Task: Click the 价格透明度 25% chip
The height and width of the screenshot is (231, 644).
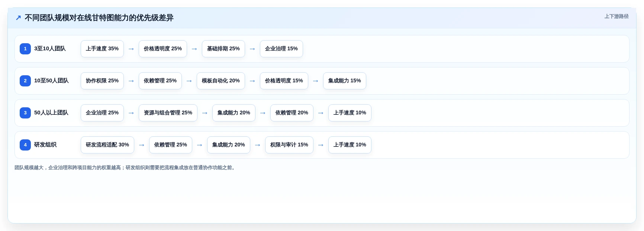Action: pyautogui.click(x=163, y=49)
